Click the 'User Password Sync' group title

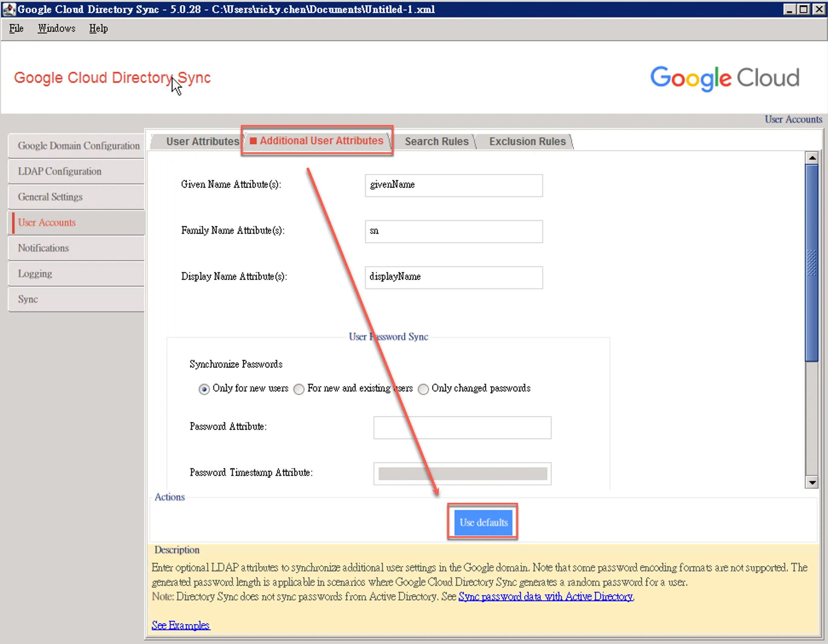[x=388, y=337]
